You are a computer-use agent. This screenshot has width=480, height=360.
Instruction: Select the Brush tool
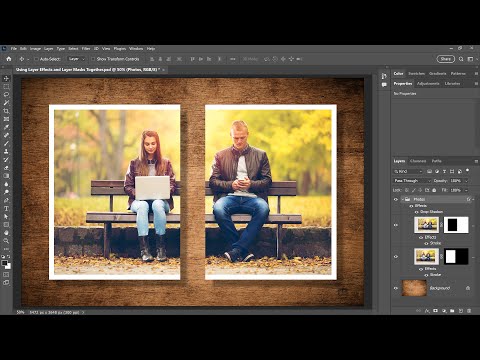[x=6, y=143]
